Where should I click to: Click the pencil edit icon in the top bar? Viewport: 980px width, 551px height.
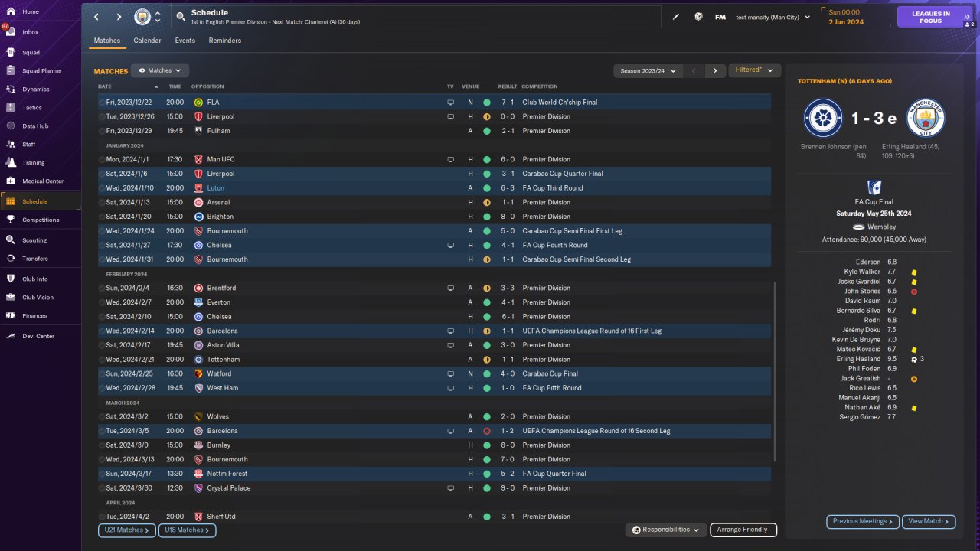tap(675, 17)
